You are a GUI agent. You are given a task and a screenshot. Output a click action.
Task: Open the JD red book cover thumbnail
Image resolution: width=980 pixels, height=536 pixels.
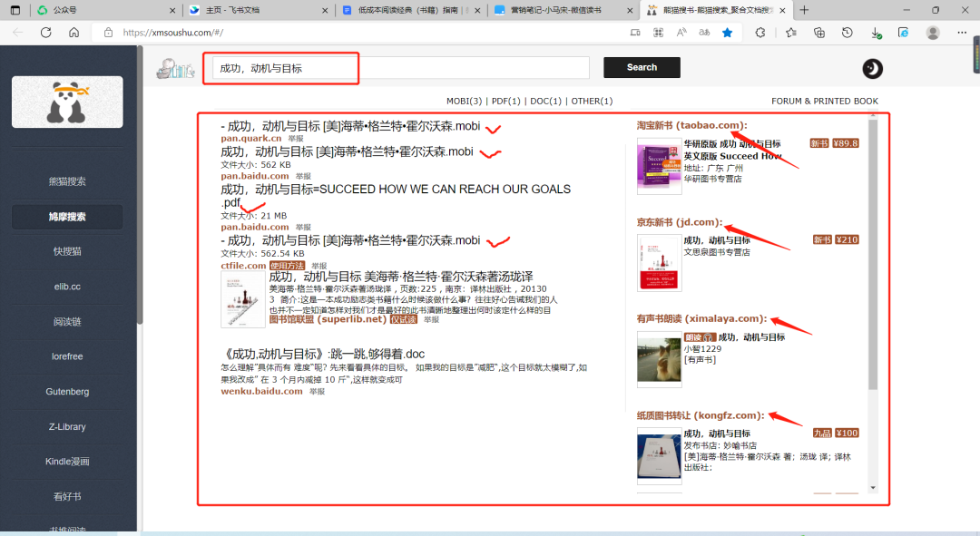660,263
